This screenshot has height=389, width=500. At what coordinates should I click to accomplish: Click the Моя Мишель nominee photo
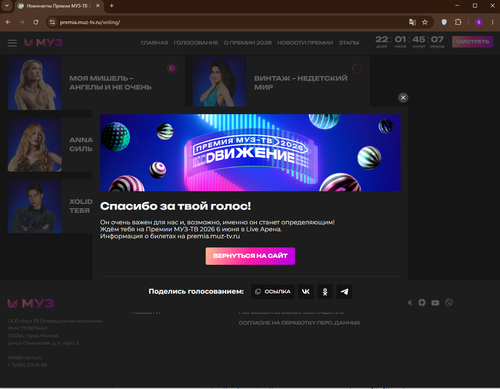pos(35,83)
